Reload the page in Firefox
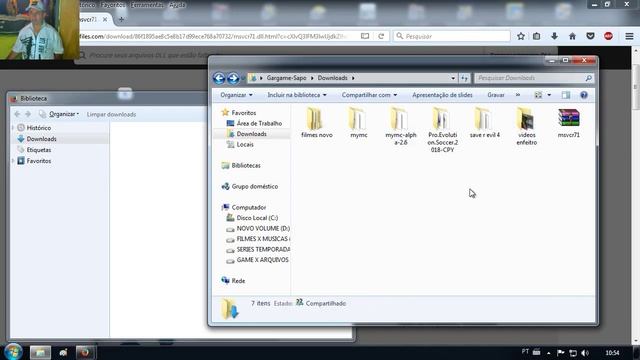 [381, 36]
